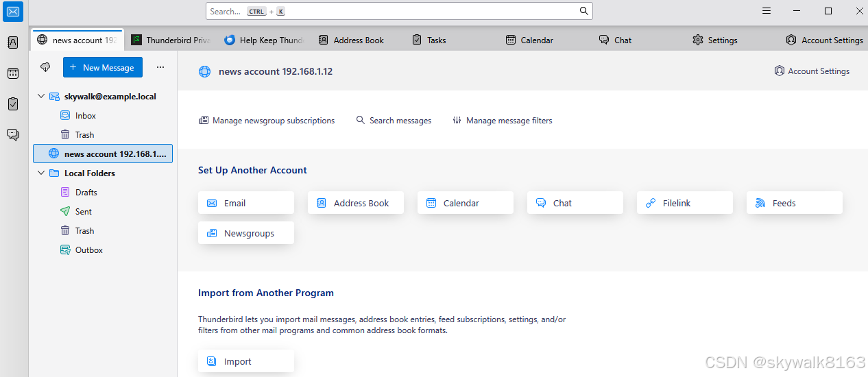Click the "Import from Another Program" heading
This screenshot has width=868, height=377.
(x=266, y=293)
